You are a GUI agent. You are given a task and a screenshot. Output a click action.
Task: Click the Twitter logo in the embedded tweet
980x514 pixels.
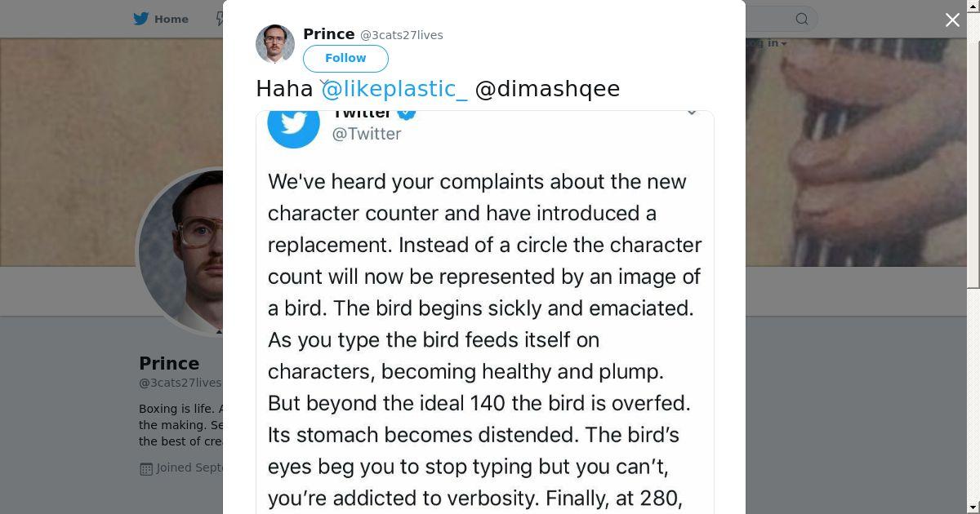coord(293,123)
